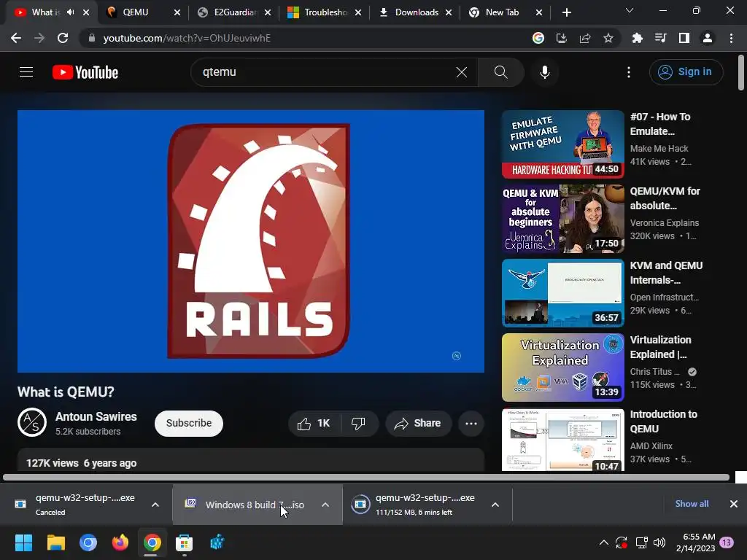The image size is (747, 560).
Task: Open Firefox from taskbar
Action: (120, 542)
